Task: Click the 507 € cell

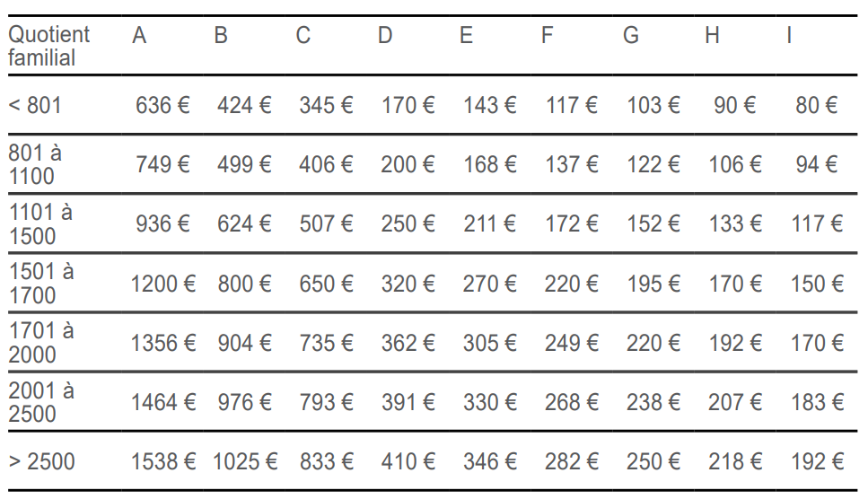Action: pos(326,224)
